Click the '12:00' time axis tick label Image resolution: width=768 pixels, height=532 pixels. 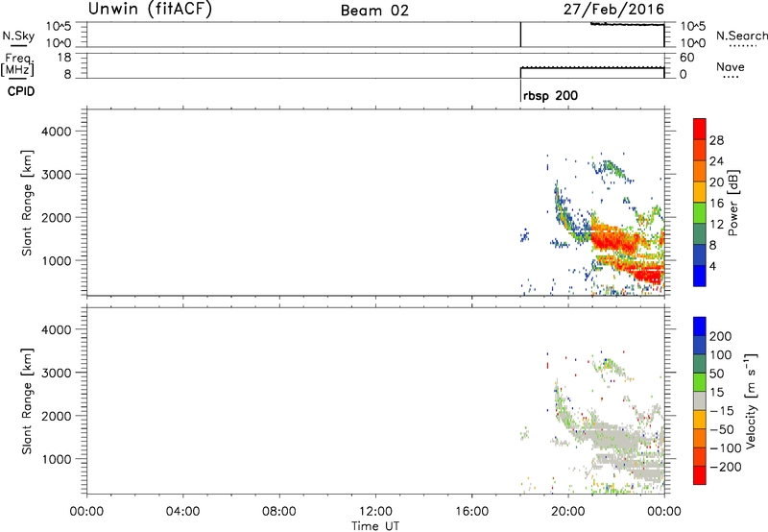click(x=375, y=512)
